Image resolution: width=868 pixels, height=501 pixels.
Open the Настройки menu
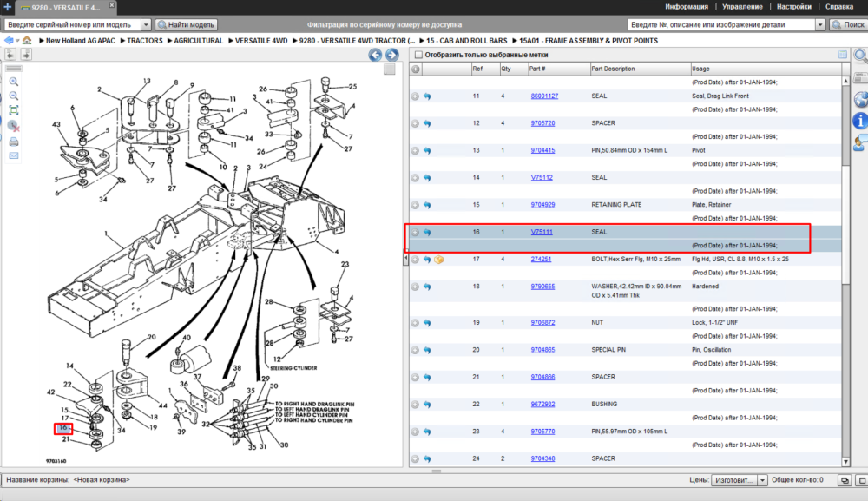[794, 7]
